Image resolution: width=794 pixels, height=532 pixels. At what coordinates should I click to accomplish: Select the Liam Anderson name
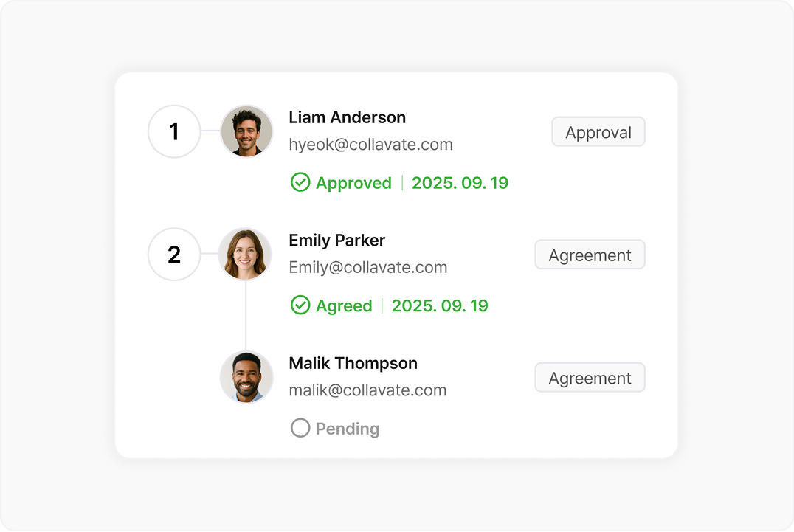(x=347, y=117)
